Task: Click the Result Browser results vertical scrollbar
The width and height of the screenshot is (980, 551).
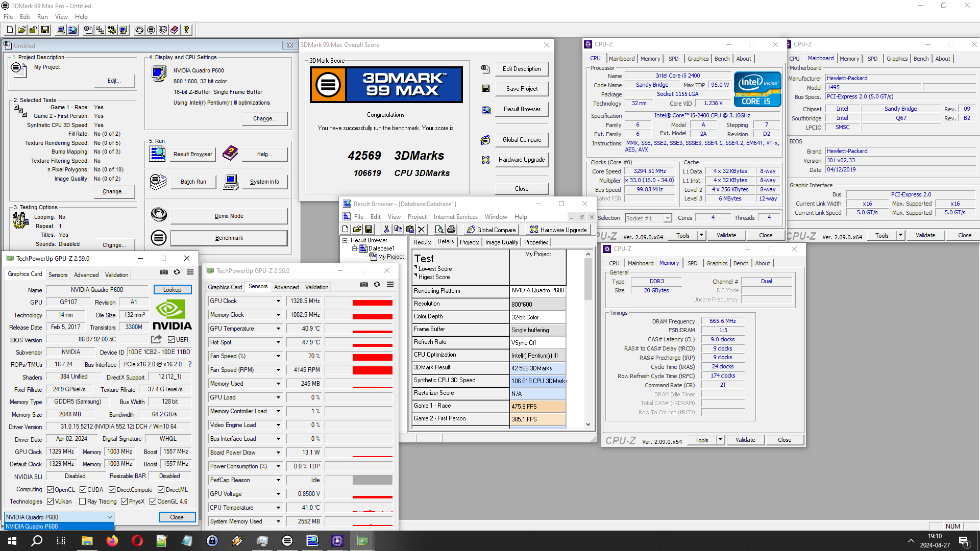Action: coord(588,339)
